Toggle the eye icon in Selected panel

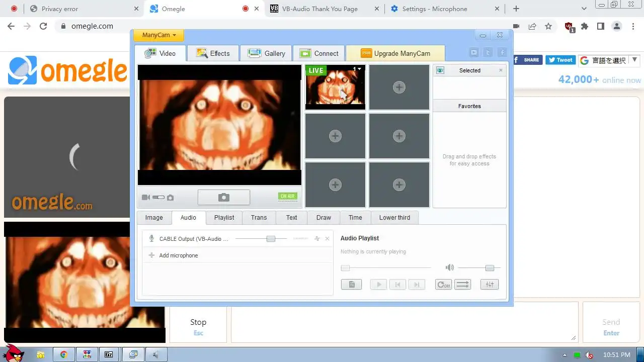tap(440, 70)
